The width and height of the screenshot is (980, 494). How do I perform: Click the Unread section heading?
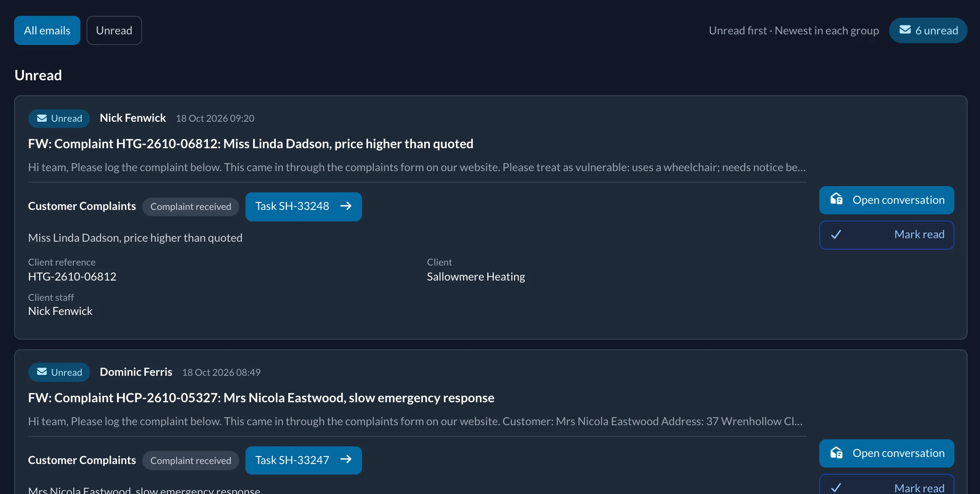pyautogui.click(x=38, y=75)
